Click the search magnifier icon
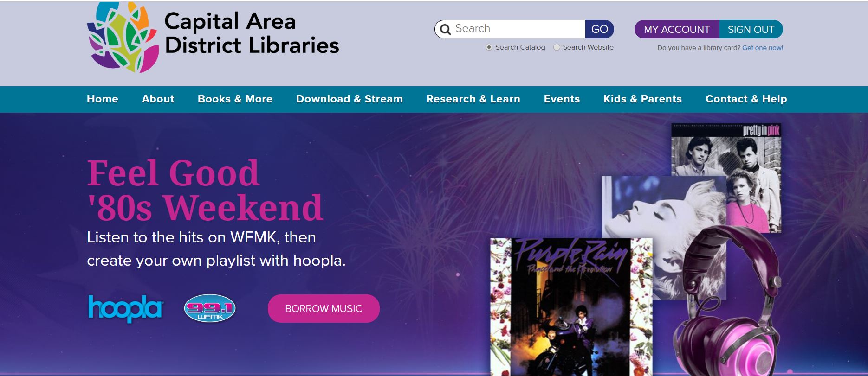 pos(445,30)
